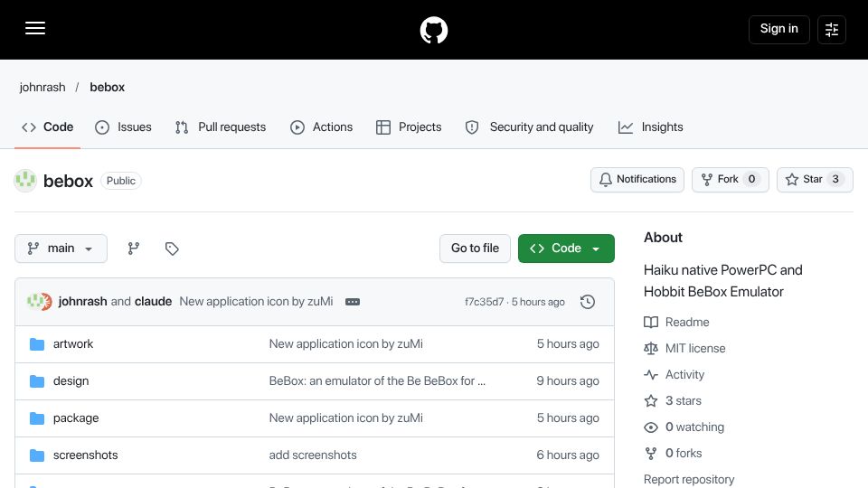This screenshot has height=488, width=868.
Task: Open the package folder icon
Action: point(37,418)
